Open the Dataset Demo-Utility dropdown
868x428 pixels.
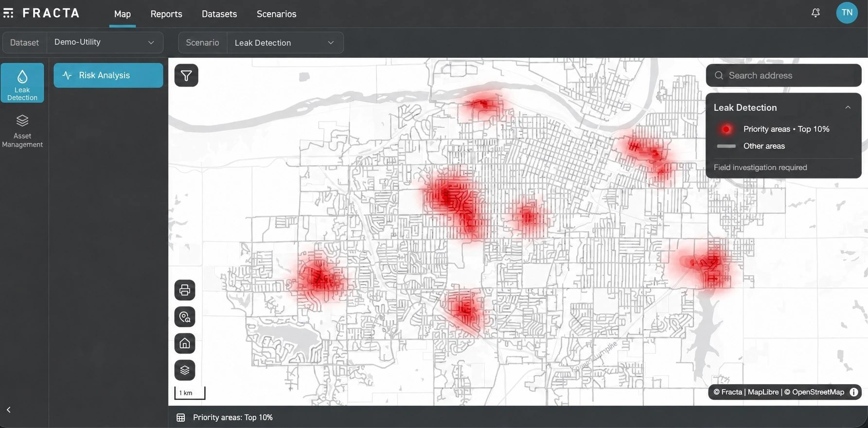[83, 42]
